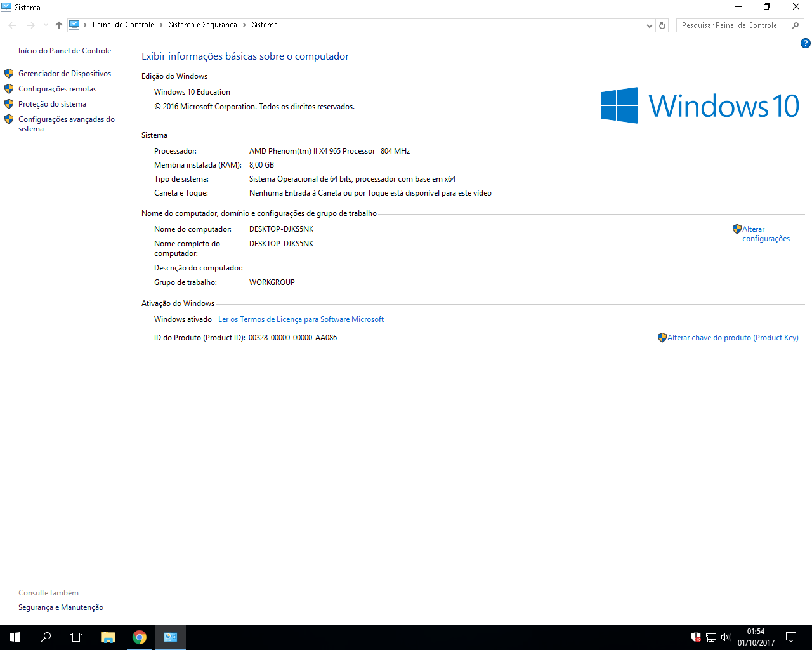
Task: Click the Sistema icon in title bar
Action: coord(6,7)
